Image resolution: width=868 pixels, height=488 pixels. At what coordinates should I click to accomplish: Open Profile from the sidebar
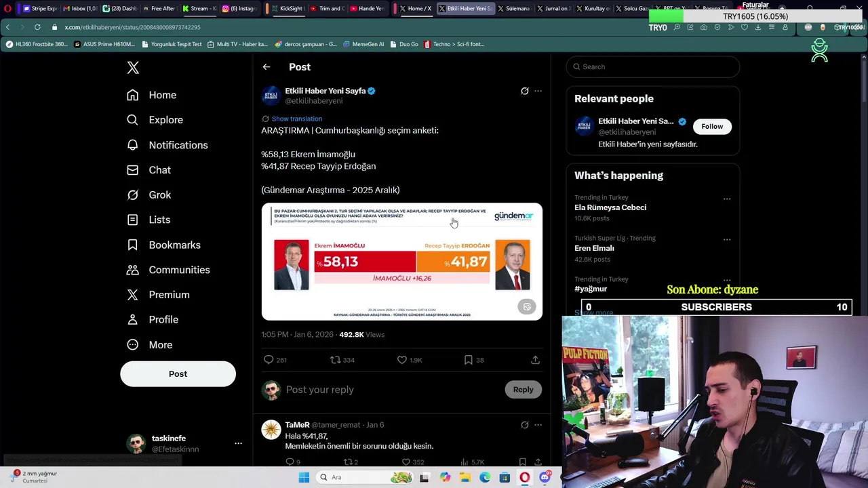[153, 319]
